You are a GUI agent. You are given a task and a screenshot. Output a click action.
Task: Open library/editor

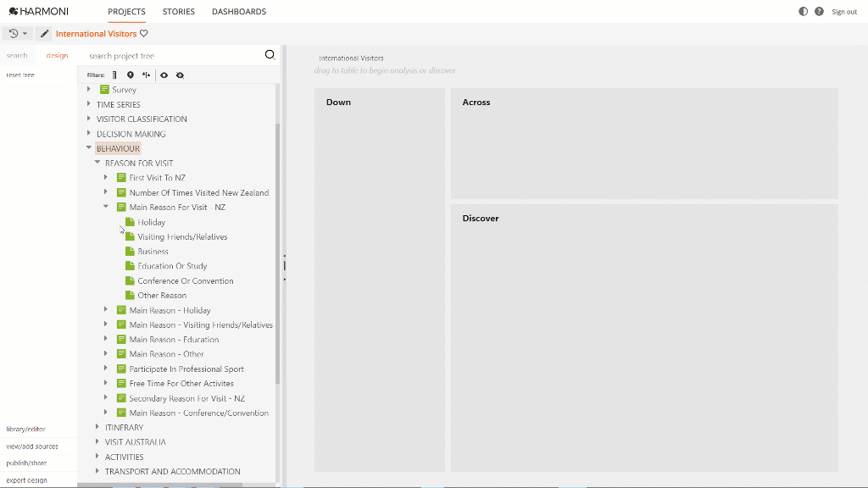coord(26,429)
